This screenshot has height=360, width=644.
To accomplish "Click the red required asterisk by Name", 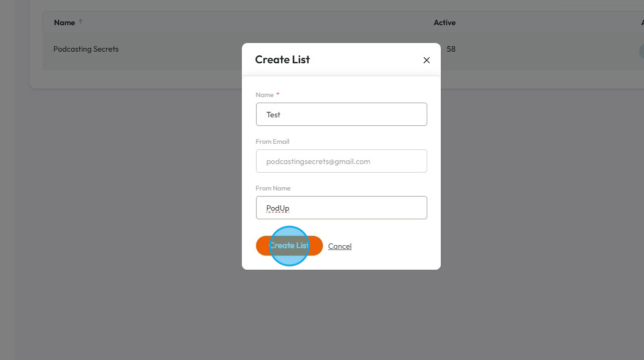I will pyautogui.click(x=278, y=94).
